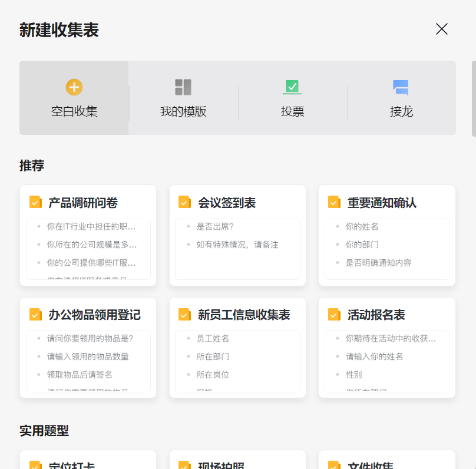Screen dimensions: 476x469
Task: Click the 推荐 section heading
Action: [32, 166]
